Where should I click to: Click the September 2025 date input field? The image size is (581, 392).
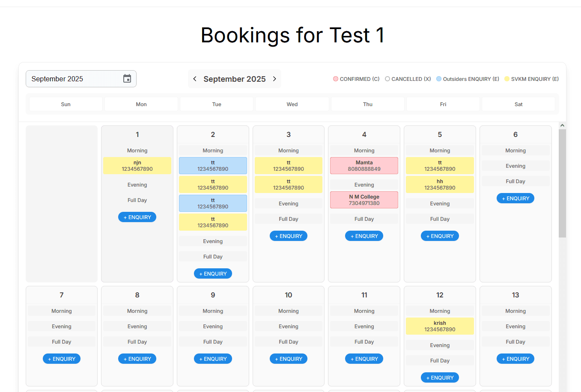click(x=73, y=79)
